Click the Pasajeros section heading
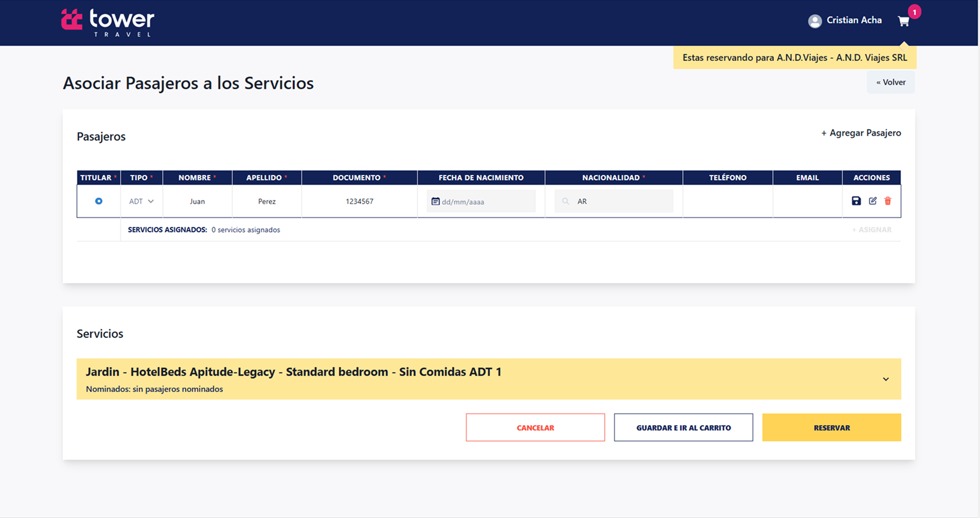The width and height of the screenshot is (980, 518). (101, 136)
